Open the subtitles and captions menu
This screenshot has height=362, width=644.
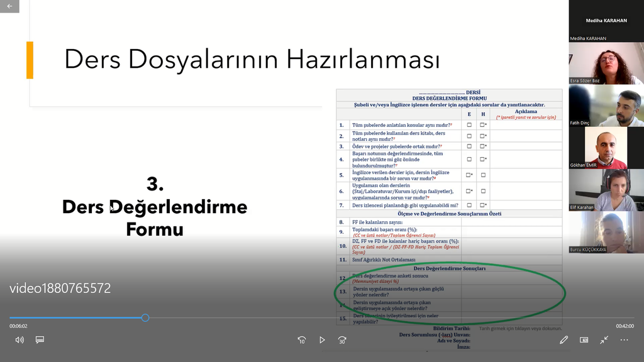(x=40, y=340)
